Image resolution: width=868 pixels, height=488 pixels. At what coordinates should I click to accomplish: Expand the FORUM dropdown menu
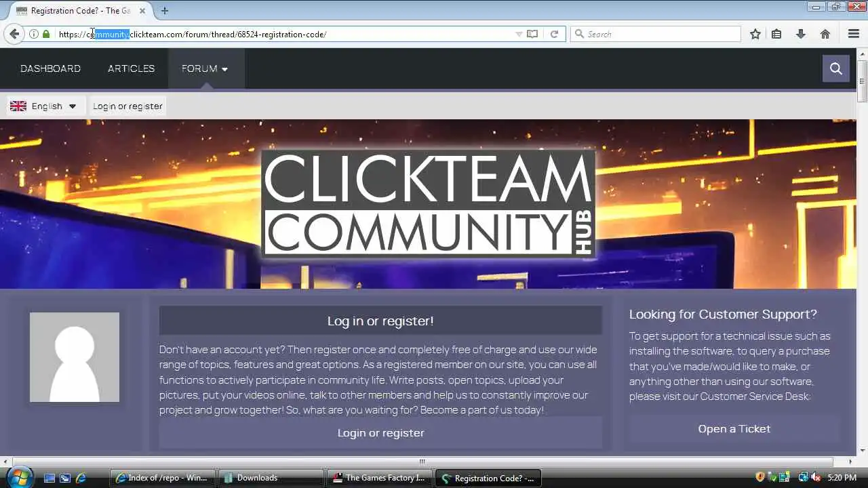(205, 68)
